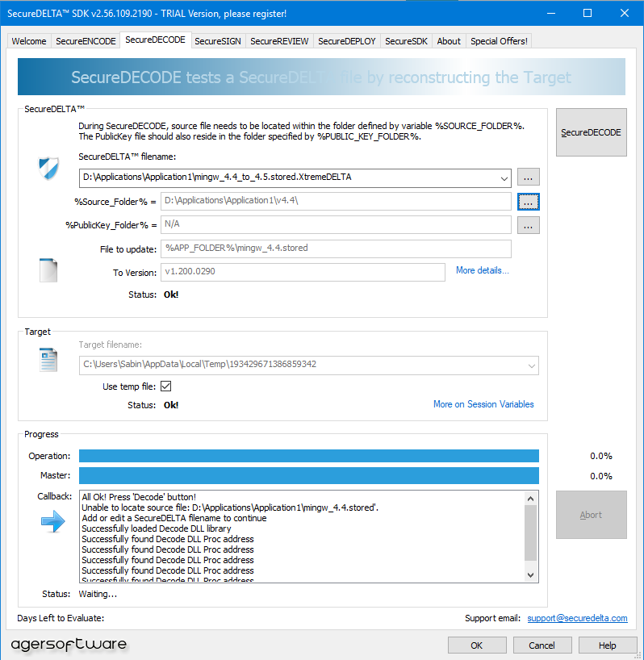Screen dimensions: 644x660
Task: Click the Source_Folder path field
Action: tap(336, 201)
